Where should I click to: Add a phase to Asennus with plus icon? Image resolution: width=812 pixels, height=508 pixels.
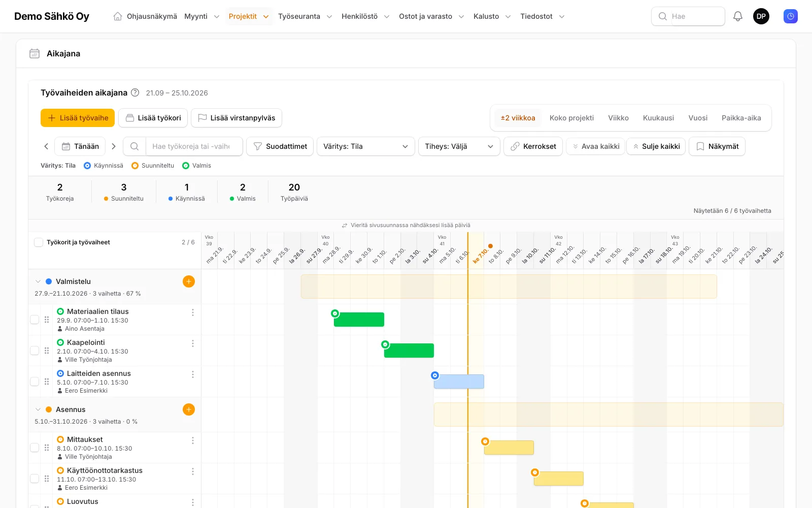(x=189, y=409)
